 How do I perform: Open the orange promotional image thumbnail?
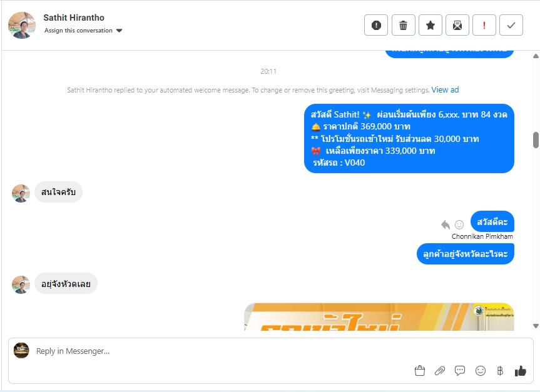(379, 316)
